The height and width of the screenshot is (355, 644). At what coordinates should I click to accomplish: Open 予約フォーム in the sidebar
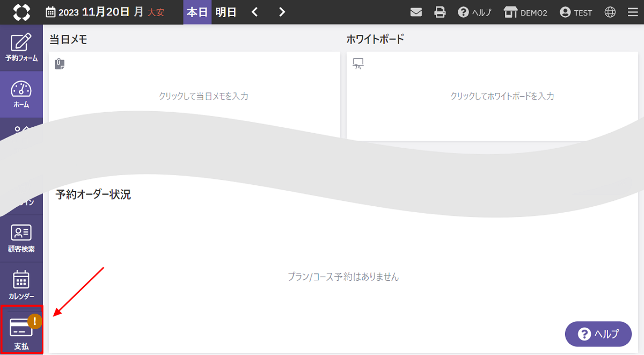click(21, 48)
